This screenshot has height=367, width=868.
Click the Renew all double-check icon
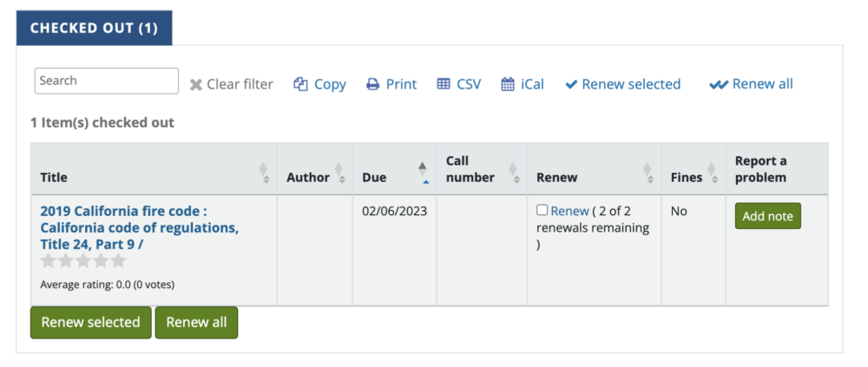pos(719,85)
